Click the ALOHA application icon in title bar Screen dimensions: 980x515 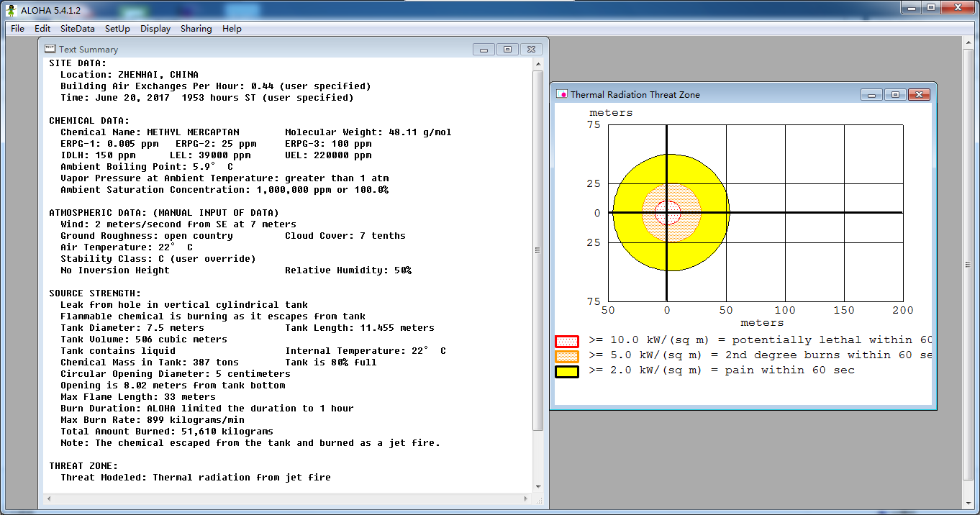11,10
